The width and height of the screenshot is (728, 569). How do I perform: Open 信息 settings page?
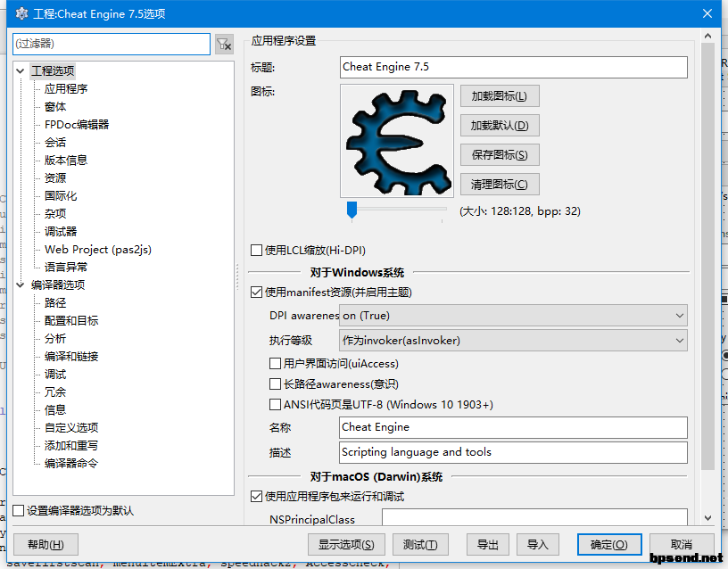click(x=55, y=410)
